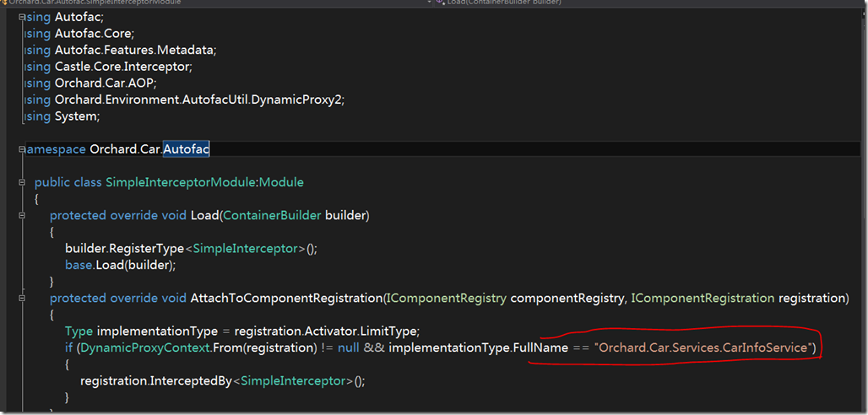Image resolution: width=868 pixels, height=415 pixels.
Task: Click the "null" keyword in the if condition
Action: click(349, 348)
